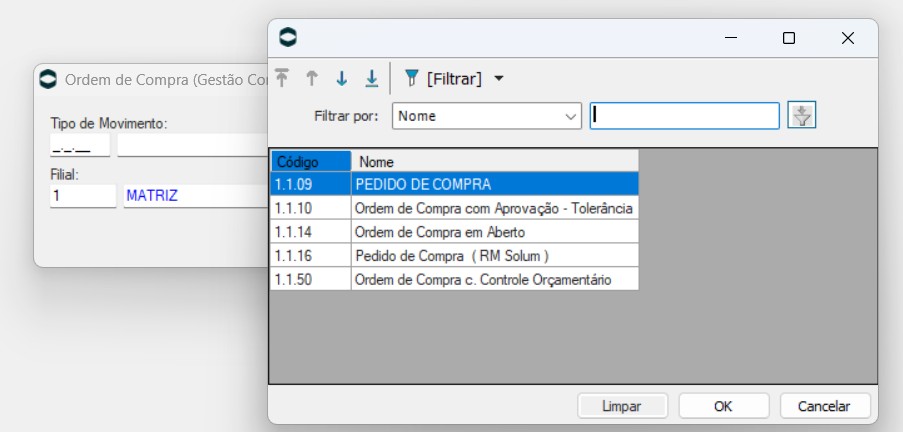
Task: Select Pedido de Compra ( RM Solum ) row
Action: coord(495,255)
